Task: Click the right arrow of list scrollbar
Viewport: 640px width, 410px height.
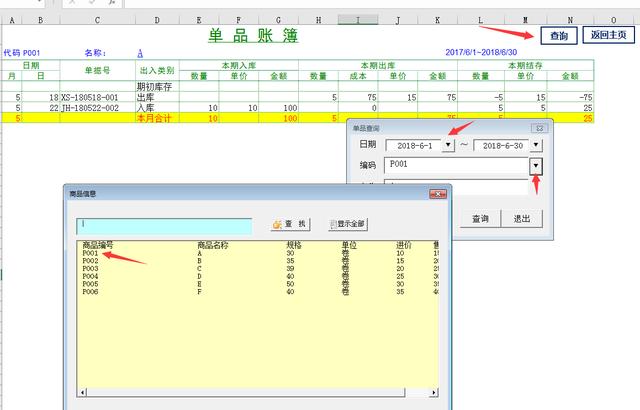Action: click(434, 392)
